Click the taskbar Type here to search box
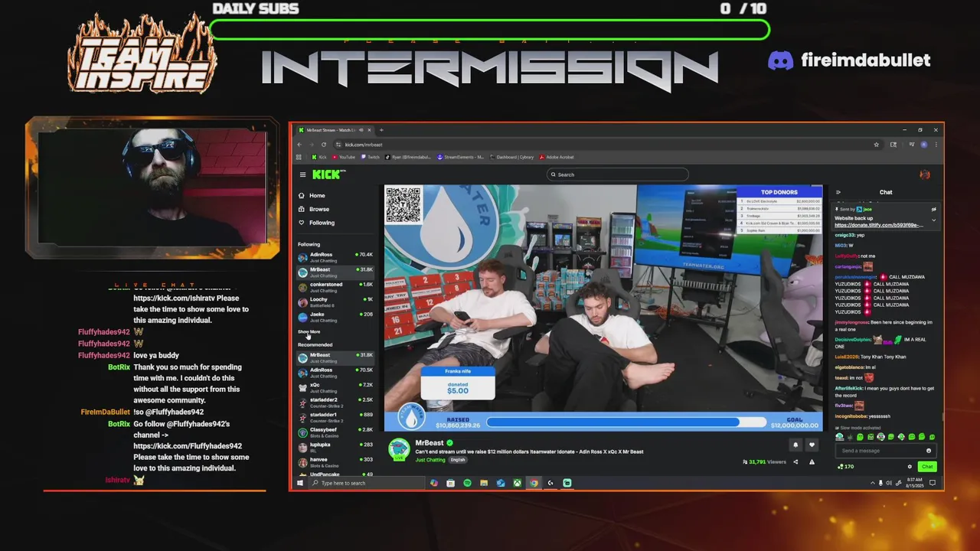 366,483
